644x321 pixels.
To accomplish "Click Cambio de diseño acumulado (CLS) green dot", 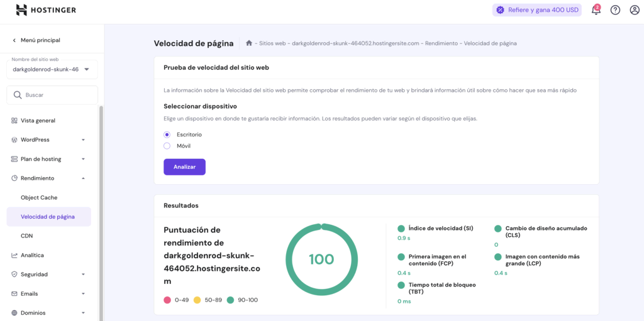I will pos(498,229).
